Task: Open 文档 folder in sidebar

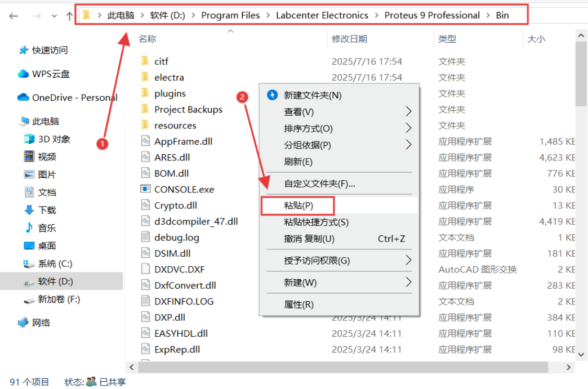Action: point(40,193)
